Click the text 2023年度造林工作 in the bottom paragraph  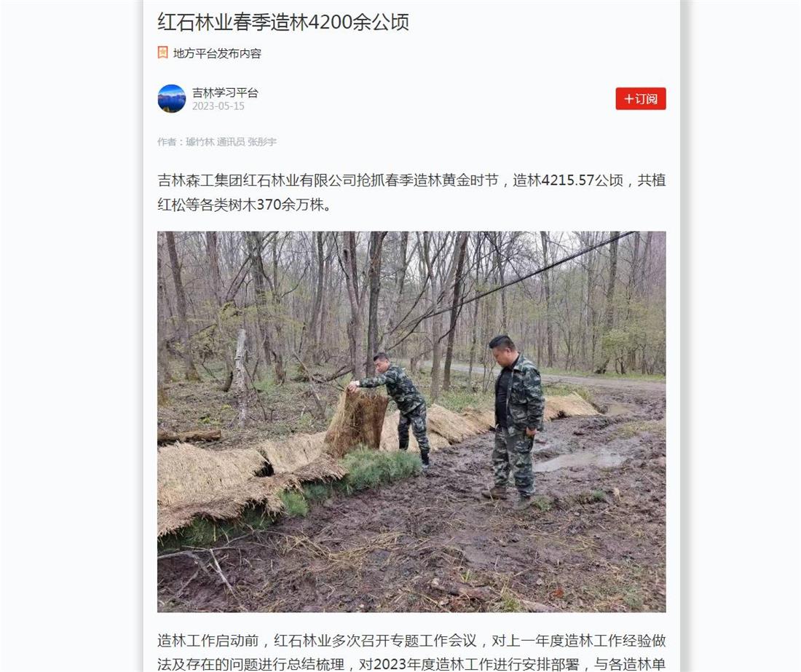click(x=427, y=664)
